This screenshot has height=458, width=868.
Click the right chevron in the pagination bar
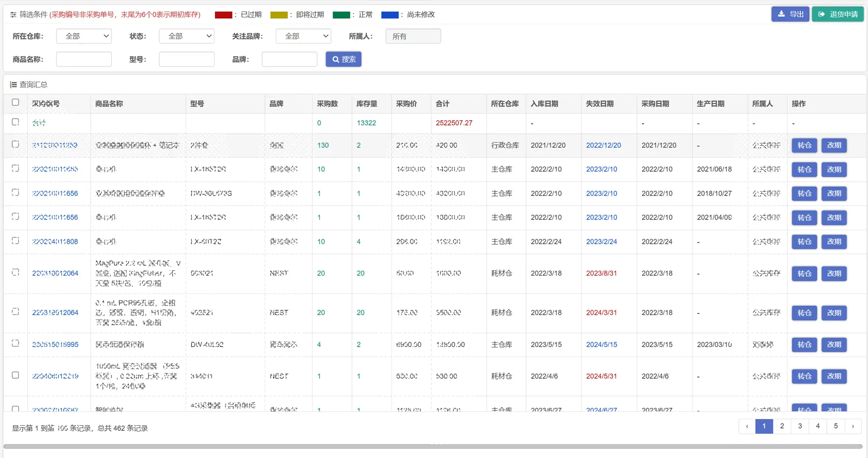click(x=853, y=426)
